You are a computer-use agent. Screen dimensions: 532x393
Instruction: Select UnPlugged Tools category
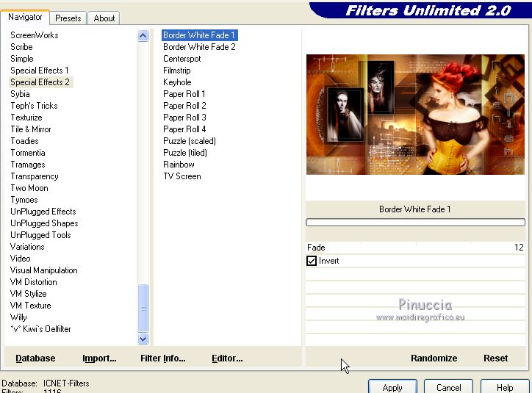40,235
